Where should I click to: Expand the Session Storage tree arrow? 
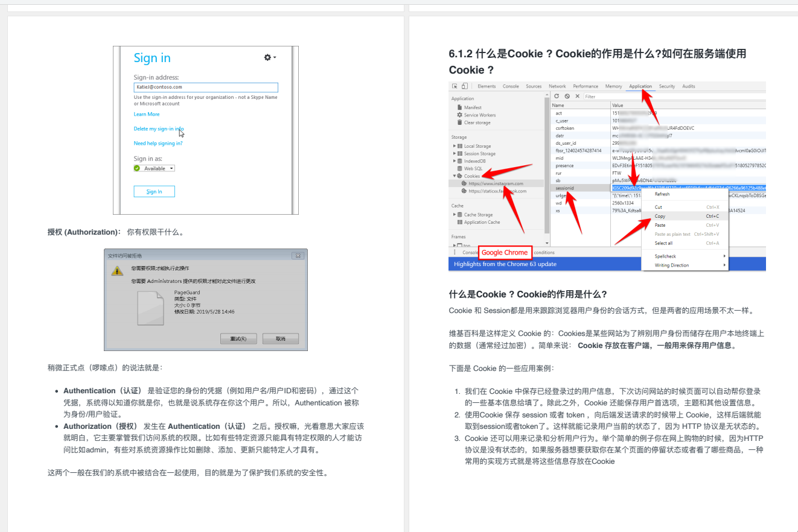point(455,154)
